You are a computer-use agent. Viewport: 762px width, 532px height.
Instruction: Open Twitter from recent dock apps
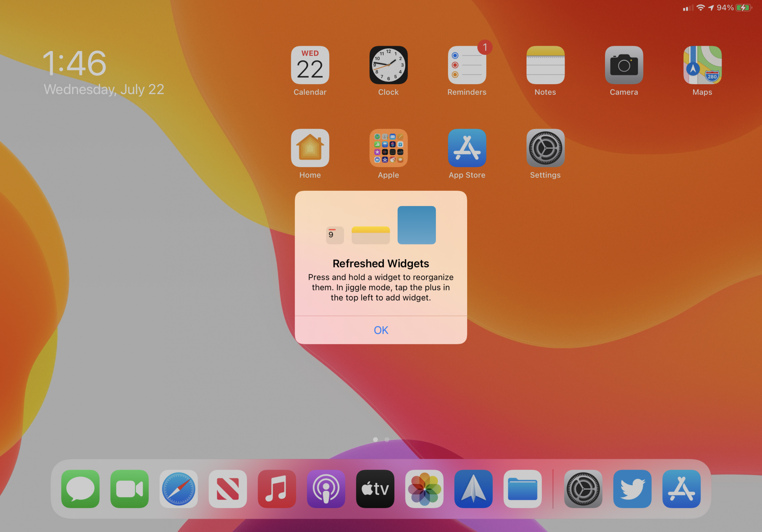coord(632,489)
